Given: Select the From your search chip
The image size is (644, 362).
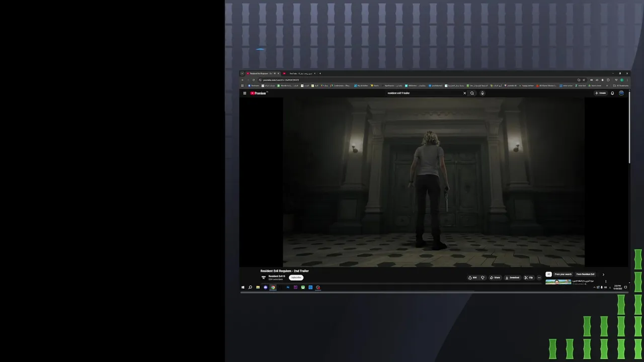Looking at the screenshot, I should 563,275.
